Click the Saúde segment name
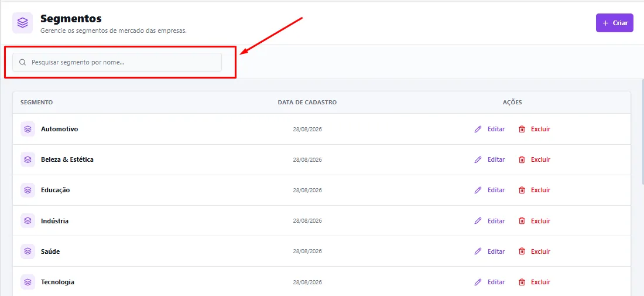The height and width of the screenshot is (296, 644). point(50,251)
